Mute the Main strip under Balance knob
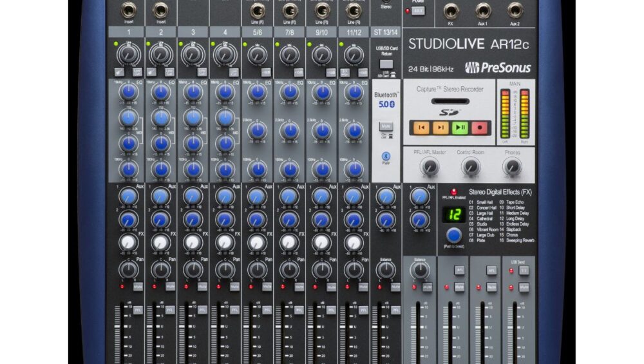The width and height of the screenshot is (644, 364). [x=427, y=287]
